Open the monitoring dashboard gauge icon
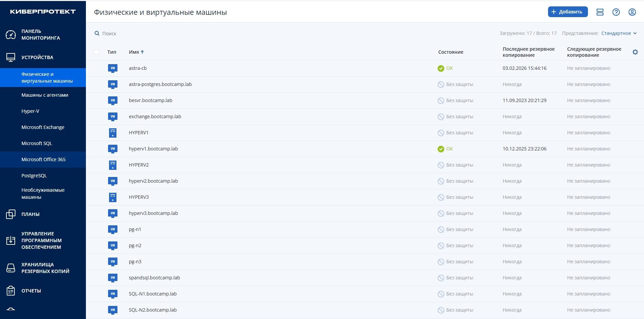Viewport: 644px width, 319px height. pyautogui.click(x=11, y=35)
